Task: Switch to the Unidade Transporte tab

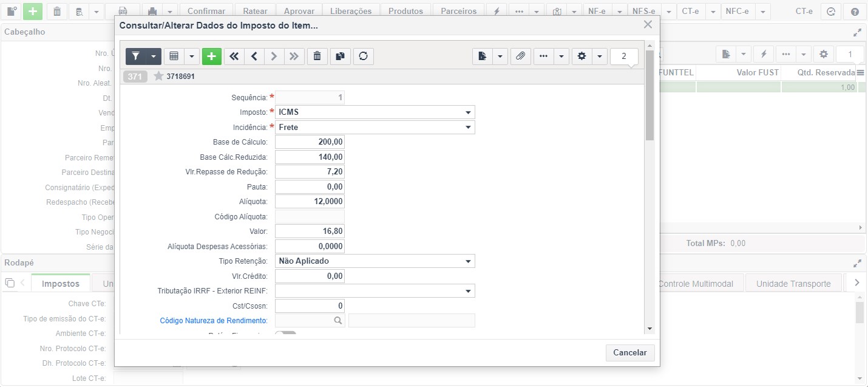Action: click(793, 284)
